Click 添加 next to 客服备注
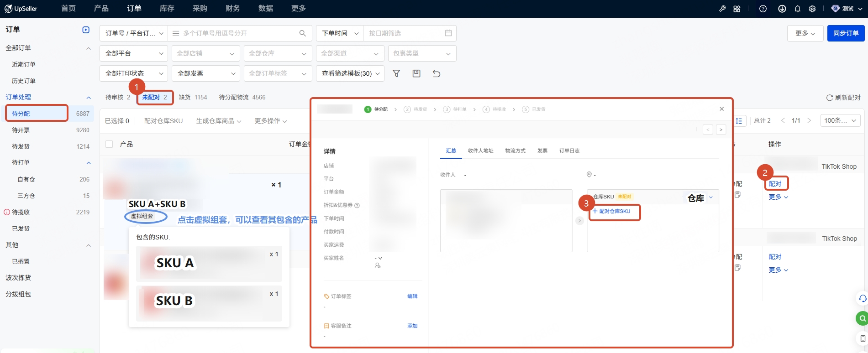 [412, 326]
